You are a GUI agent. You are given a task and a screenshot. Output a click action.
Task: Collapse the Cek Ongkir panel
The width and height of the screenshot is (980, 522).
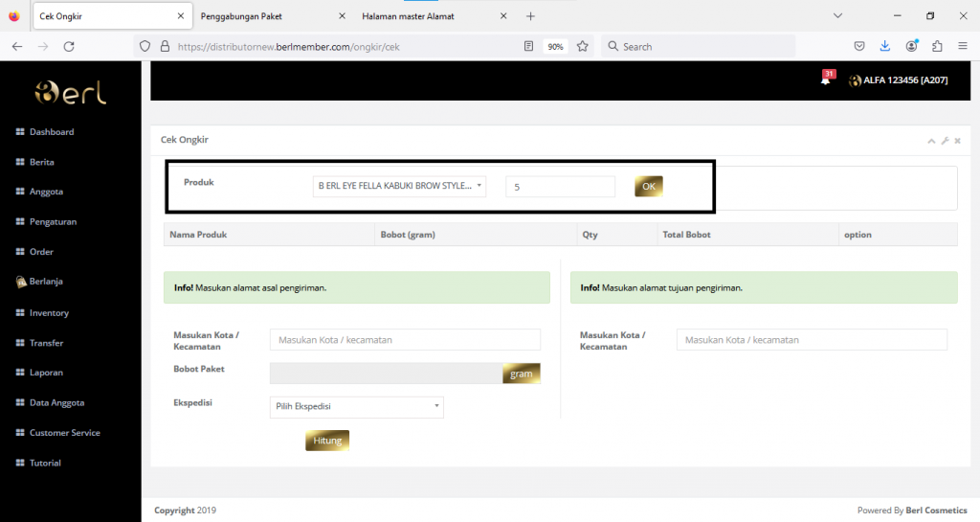point(931,142)
